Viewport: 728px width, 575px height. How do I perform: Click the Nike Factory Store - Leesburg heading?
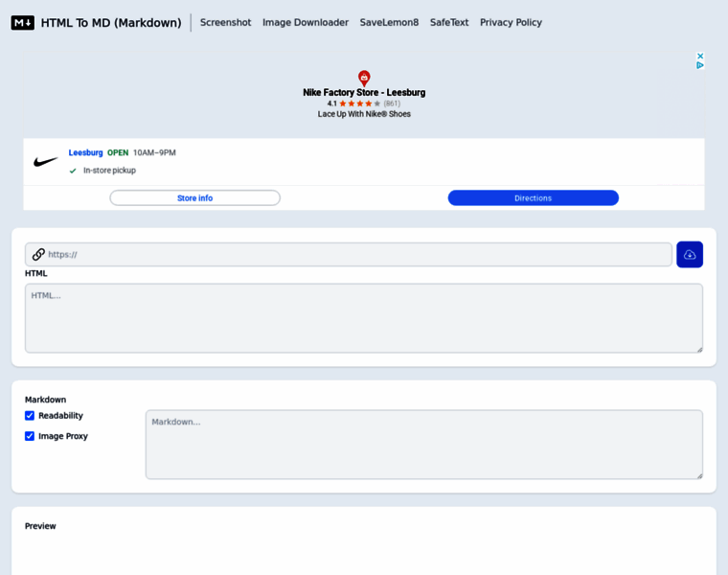click(364, 92)
